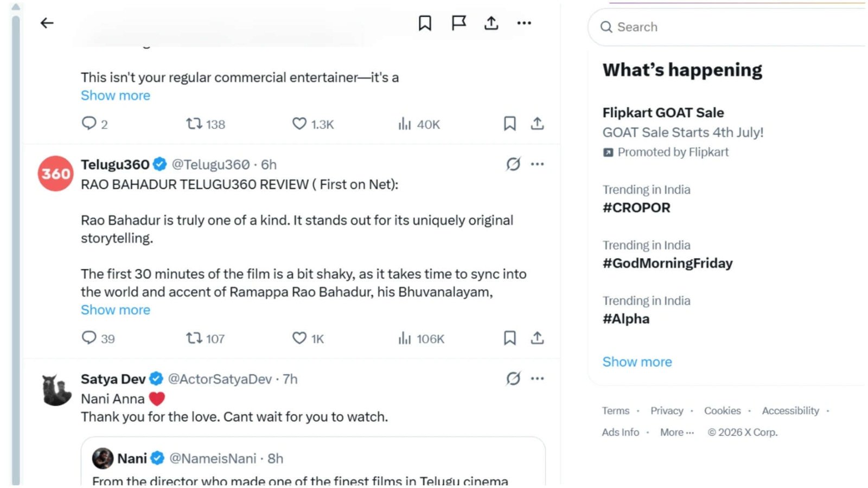Open more options on Telugu360 post
The width and height of the screenshot is (868, 488).
537,164
